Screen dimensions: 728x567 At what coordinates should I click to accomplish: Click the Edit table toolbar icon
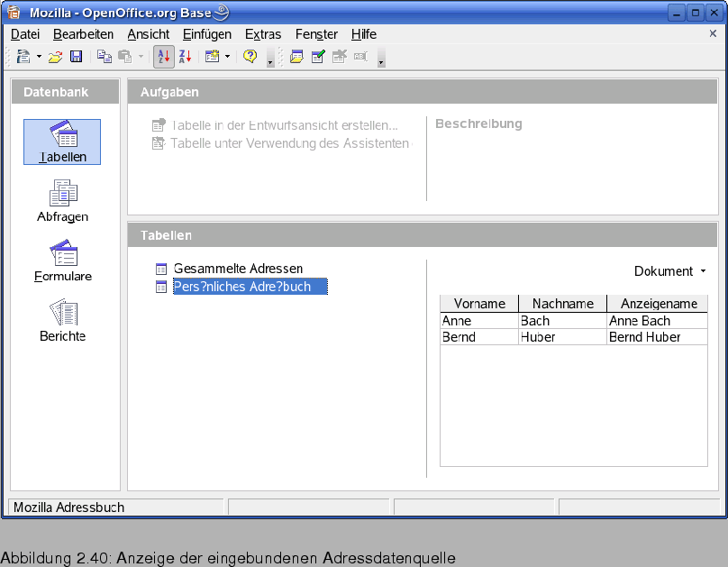318,57
